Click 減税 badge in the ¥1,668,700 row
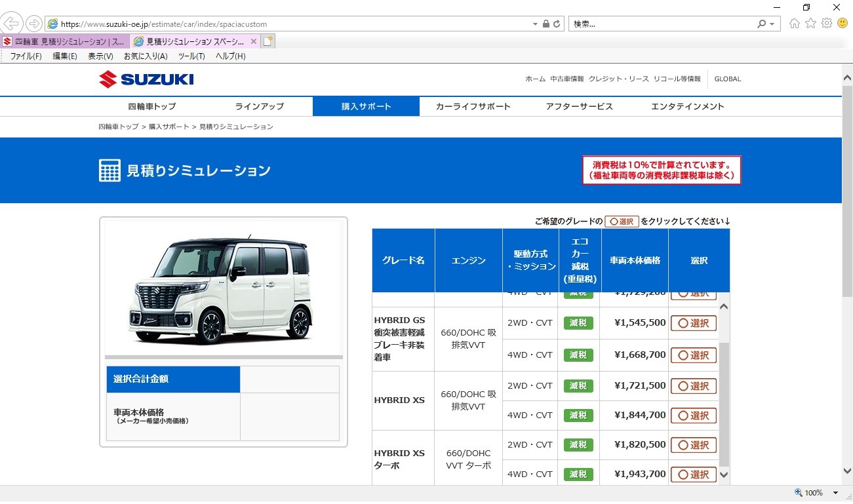 click(x=578, y=355)
